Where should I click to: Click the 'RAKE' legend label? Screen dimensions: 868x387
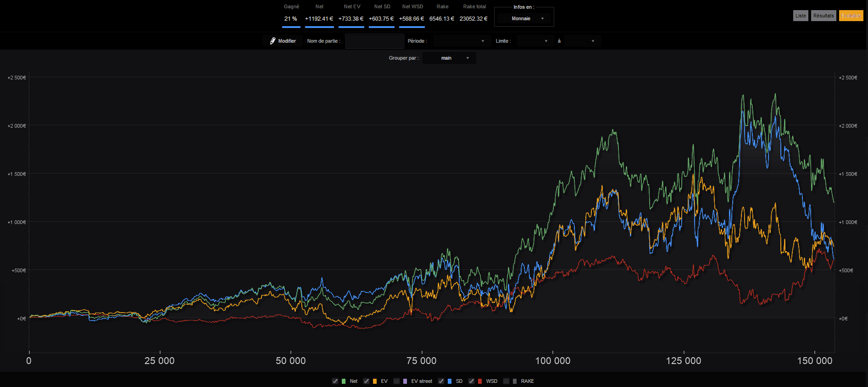[x=528, y=381]
